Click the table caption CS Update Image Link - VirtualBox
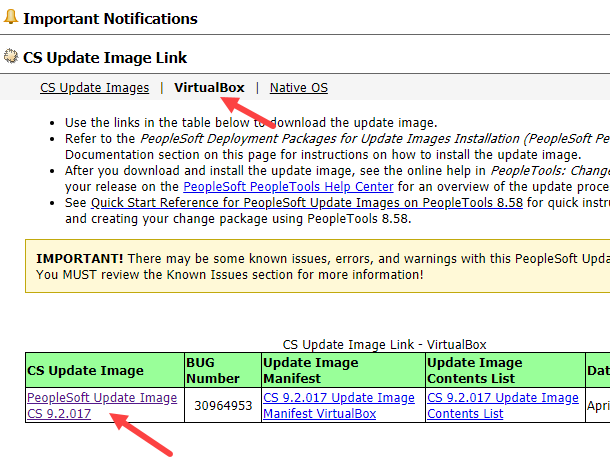Image resolution: width=610 pixels, height=472 pixels. click(384, 344)
